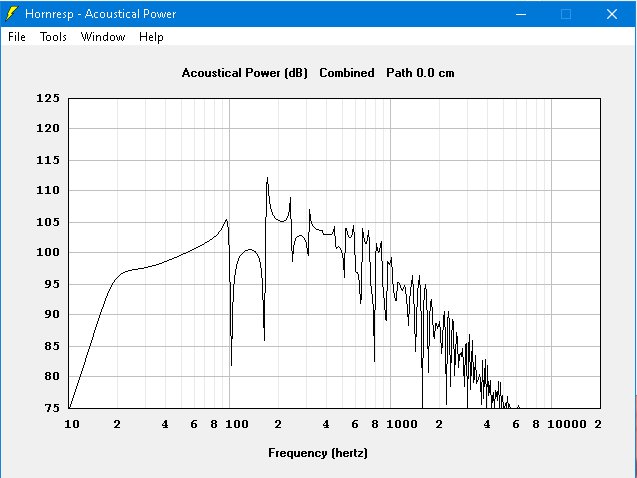Click the 1000 frequency axis label
Image resolution: width=637 pixels, height=478 pixels.
[x=402, y=424]
